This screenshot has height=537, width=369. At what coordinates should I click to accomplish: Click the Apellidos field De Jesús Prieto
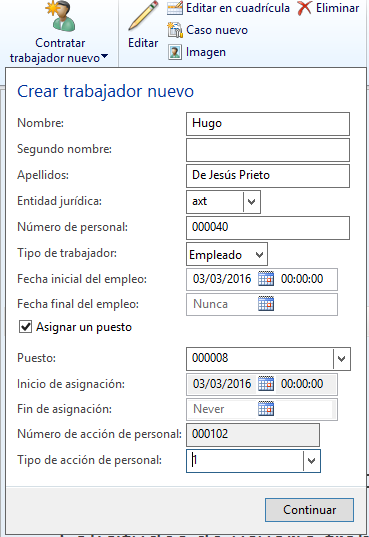pyautogui.click(x=268, y=176)
